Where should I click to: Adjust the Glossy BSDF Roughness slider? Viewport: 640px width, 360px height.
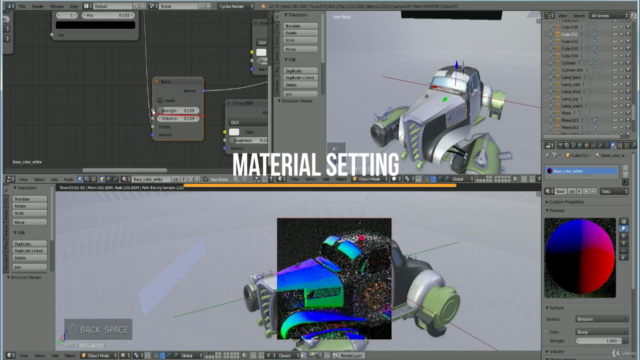pos(249,140)
